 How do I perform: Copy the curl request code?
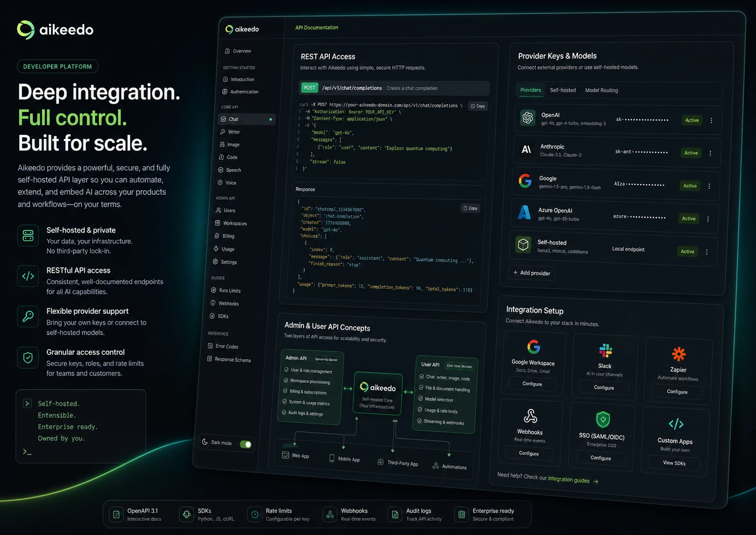pyautogui.click(x=478, y=106)
